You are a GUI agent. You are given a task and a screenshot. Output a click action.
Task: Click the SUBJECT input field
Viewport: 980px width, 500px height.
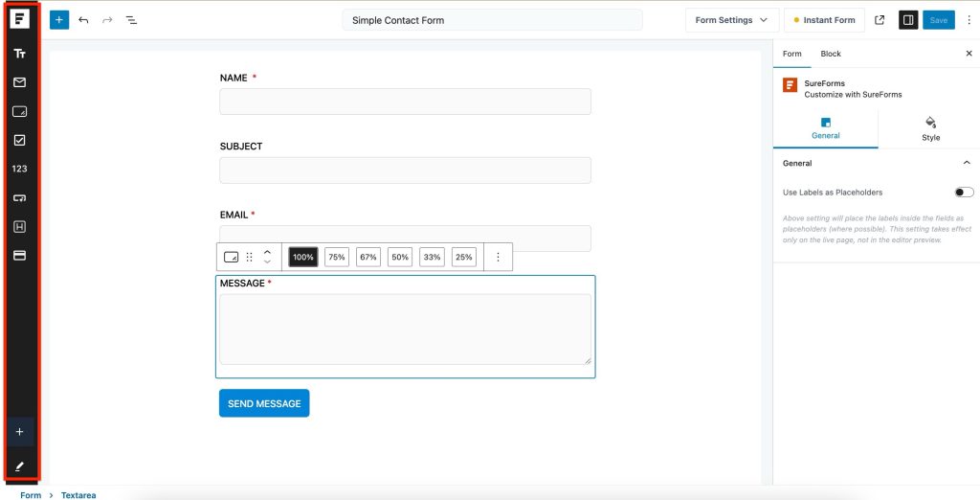[x=405, y=170]
